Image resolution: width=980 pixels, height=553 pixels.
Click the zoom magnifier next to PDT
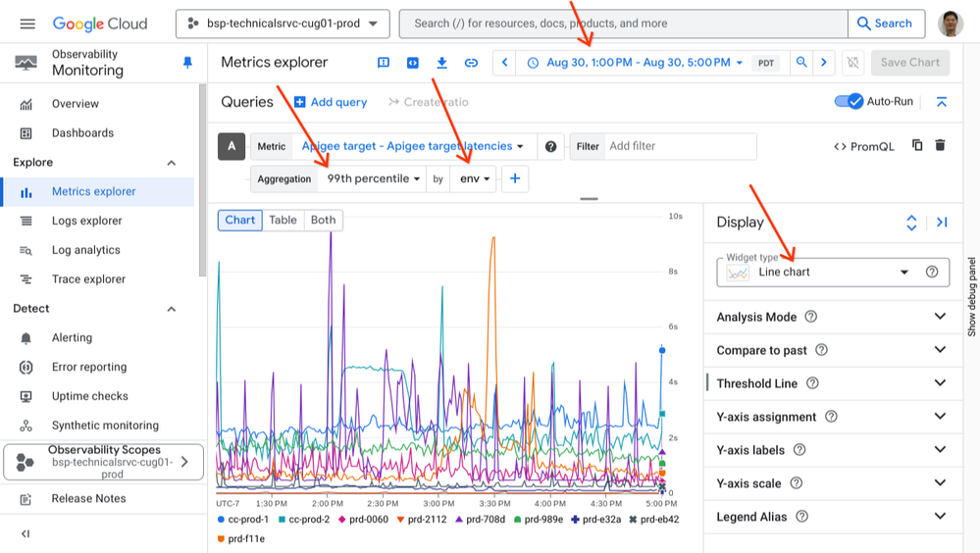click(801, 62)
